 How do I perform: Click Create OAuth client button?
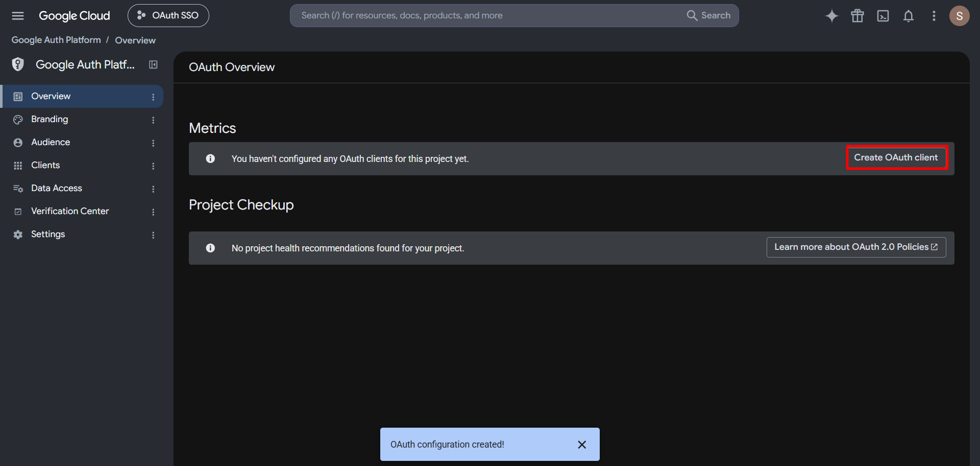tap(896, 157)
